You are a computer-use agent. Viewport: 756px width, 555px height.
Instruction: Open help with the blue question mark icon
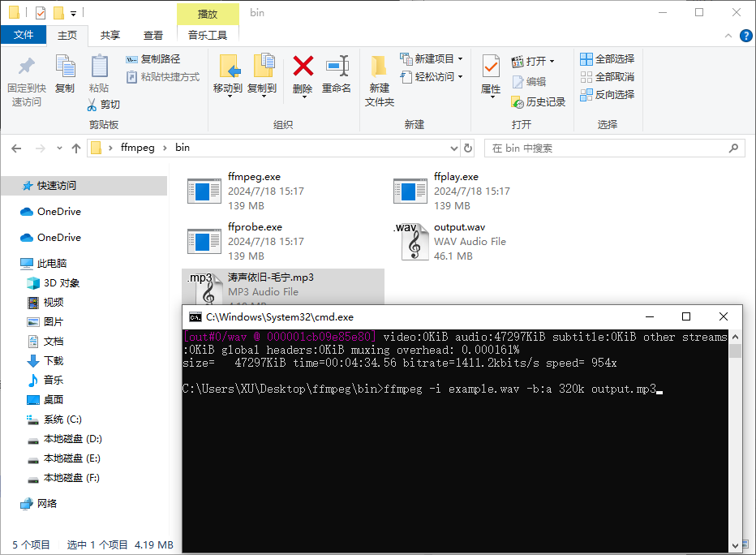point(745,36)
